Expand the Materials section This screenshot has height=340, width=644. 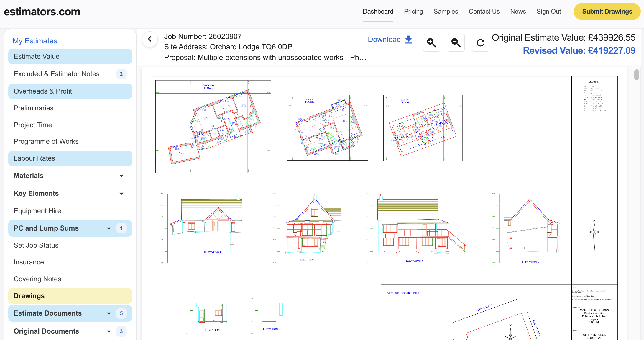(x=121, y=176)
